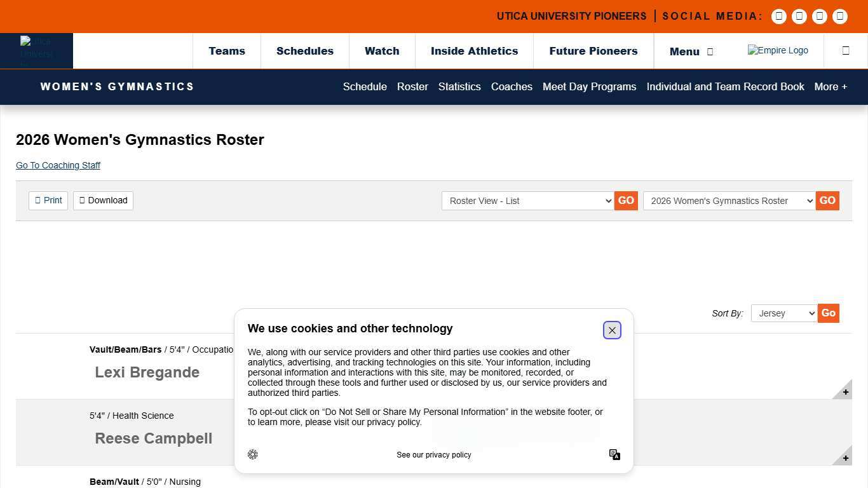This screenshot has width=868, height=488.
Task: Expand the More + submenu
Action: tap(831, 86)
